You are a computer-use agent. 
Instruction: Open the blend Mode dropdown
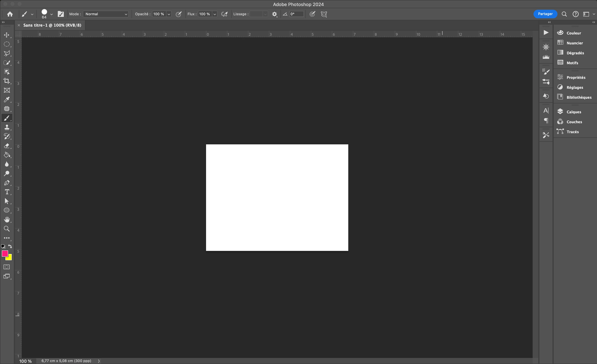(106, 14)
